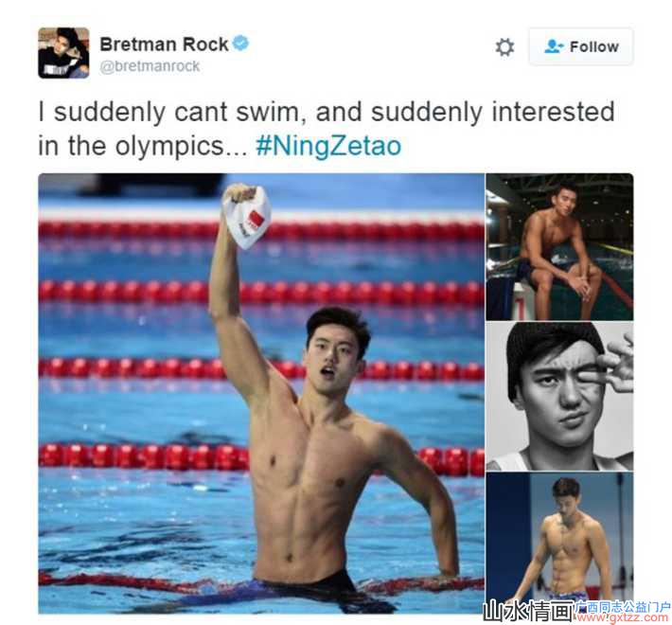Click the white swim cap in raised hand
The width and height of the screenshot is (672, 625).
(x=246, y=218)
